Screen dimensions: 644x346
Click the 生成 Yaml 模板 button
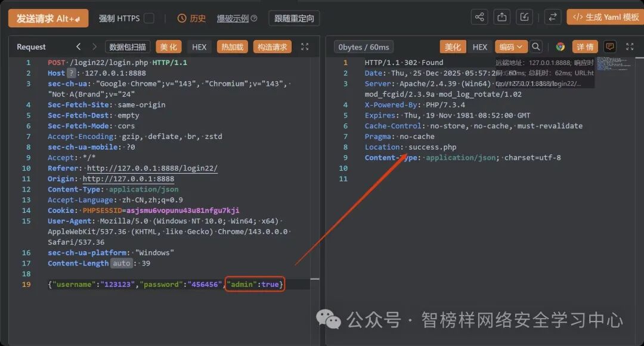click(x=605, y=17)
